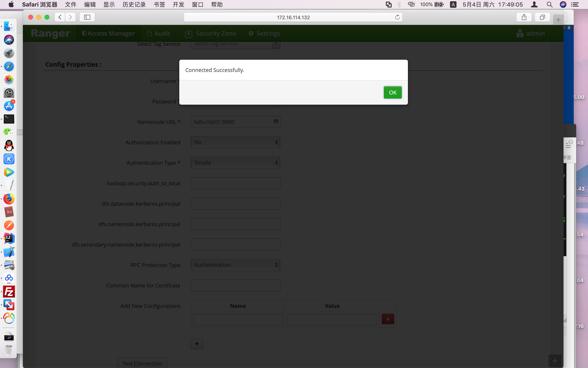Viewport: 588px width, 368px height.
Task: Click the dfs.namenode.kerberos.principal field
Action: (235, 224)
